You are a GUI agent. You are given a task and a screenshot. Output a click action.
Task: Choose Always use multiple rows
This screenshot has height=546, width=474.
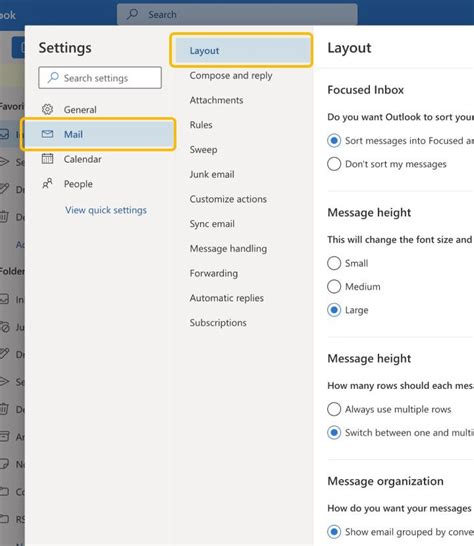coord(334,409)
